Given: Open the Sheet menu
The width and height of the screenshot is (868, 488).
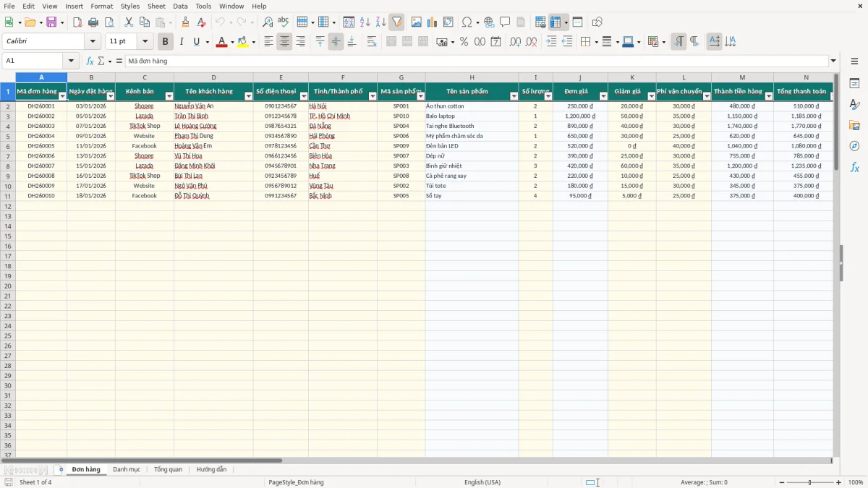Looking at the screenshot, I should pyautogui.click(x=156, y=6).
